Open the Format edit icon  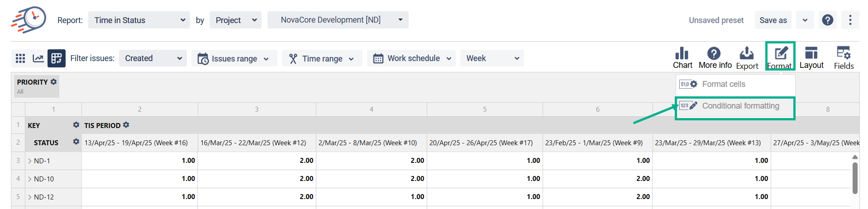click(x=780, y=54)
